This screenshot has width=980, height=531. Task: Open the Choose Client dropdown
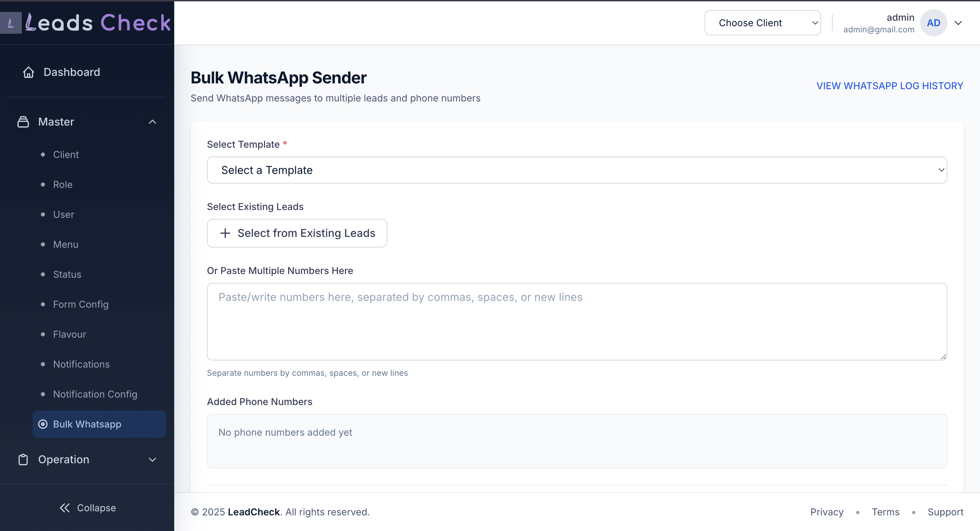coord(762,22)
